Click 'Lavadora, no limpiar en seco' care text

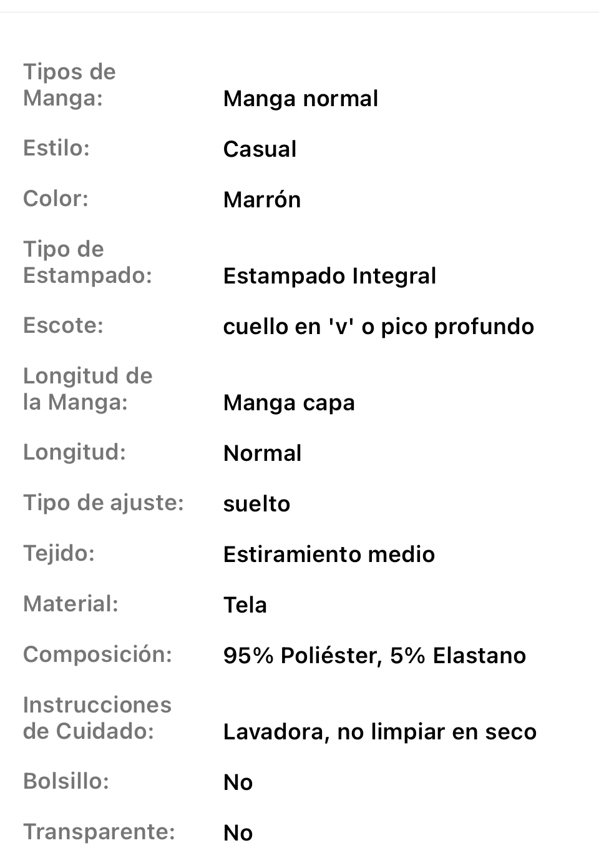pos(379,732)
